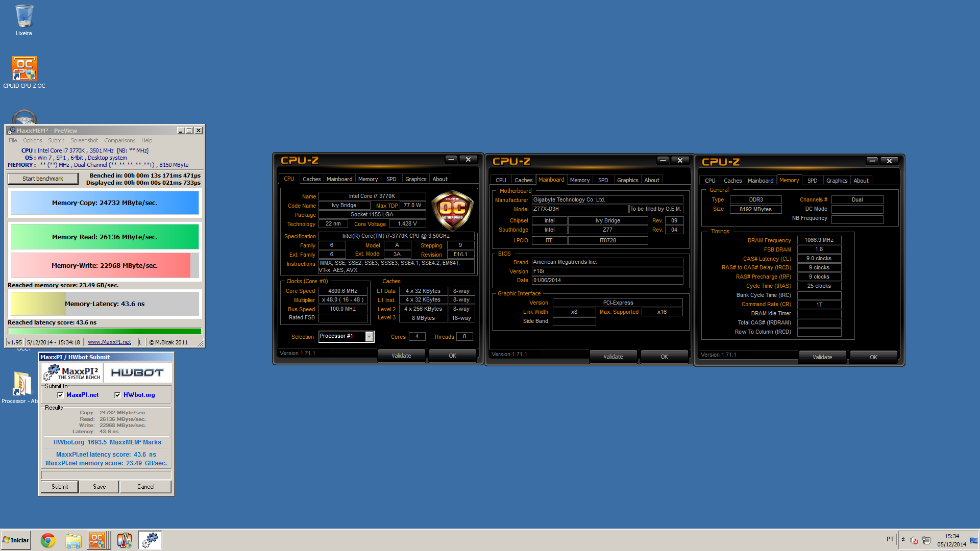Click Cancel in the HWbot Submit dialog
The width and height of the screenshot is (980, 551).
point(145,487)
